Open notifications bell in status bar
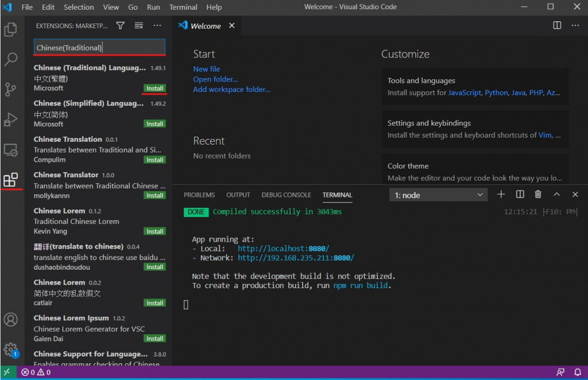 [578, 372]
